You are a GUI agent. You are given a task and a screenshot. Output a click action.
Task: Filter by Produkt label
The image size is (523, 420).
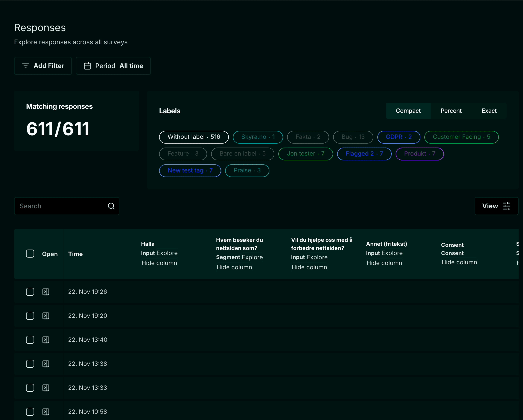[x=419, y=154]
